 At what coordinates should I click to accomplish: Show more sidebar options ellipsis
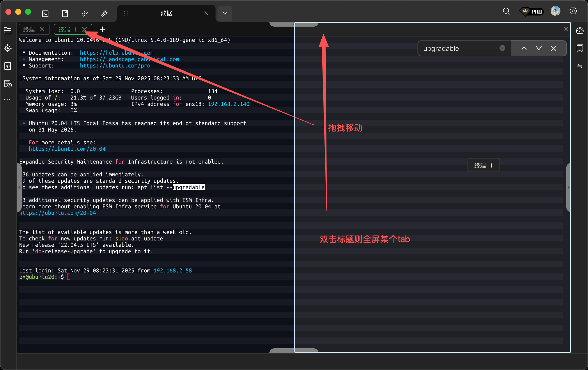click(x=7, y=99)
